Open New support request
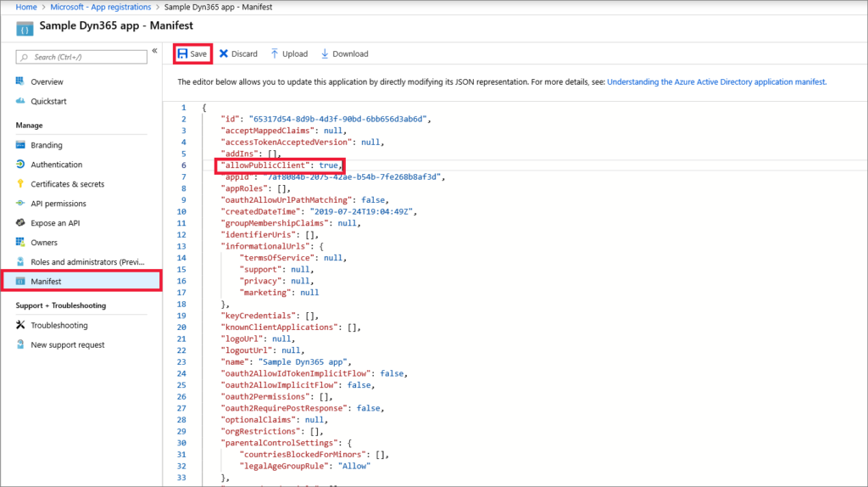The width and height of the screenshot is (868, 487). click(x=68, y=344)
